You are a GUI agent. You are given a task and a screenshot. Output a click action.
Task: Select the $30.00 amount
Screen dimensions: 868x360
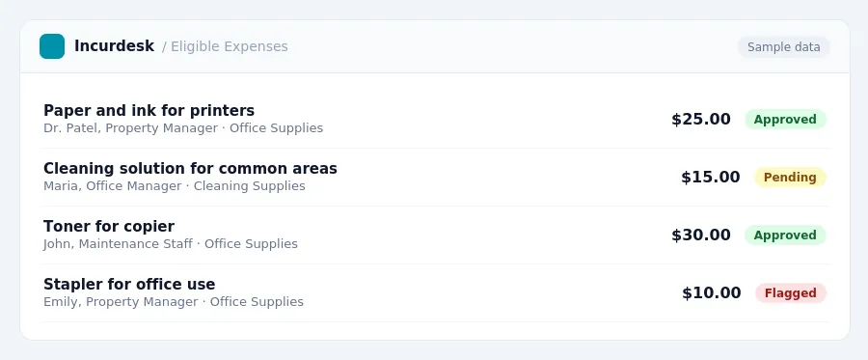(x=701, y=235)
